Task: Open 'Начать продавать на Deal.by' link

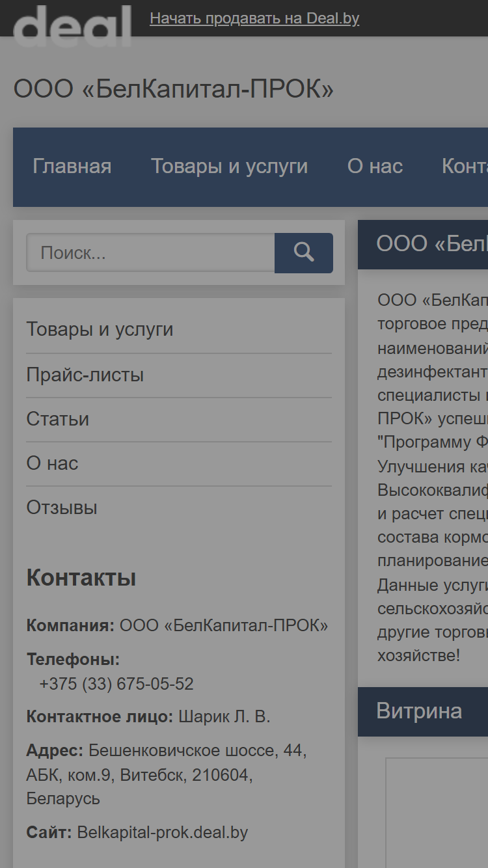Action: click(254, 18)
